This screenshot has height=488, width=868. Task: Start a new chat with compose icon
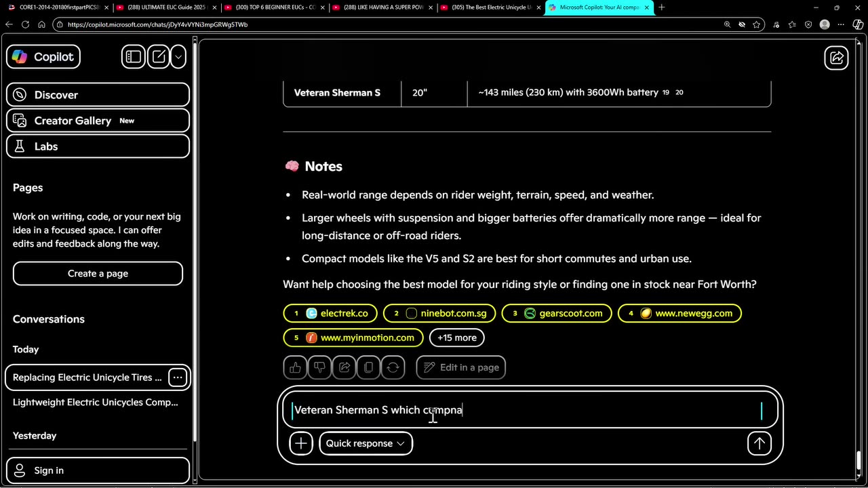(159, 57)
